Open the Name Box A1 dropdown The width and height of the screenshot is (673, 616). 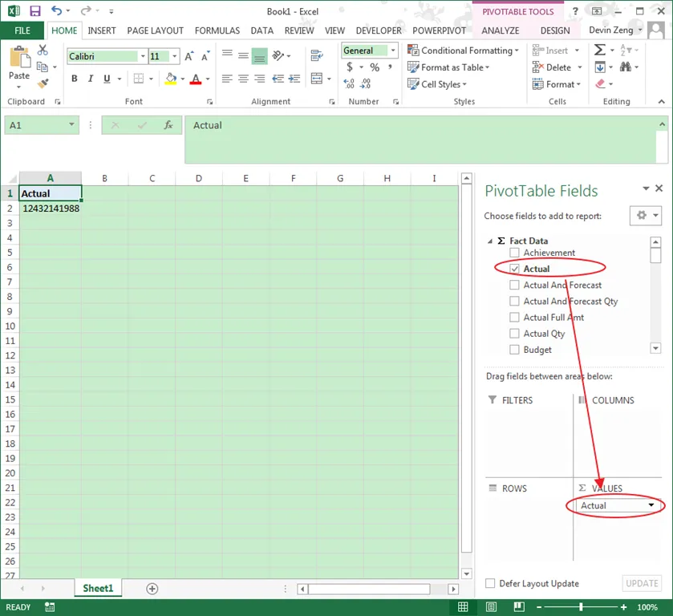[x=71, y=124]
